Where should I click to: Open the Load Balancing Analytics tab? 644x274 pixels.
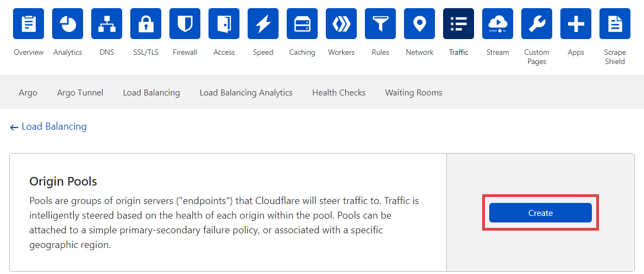[x=246, y=93]
